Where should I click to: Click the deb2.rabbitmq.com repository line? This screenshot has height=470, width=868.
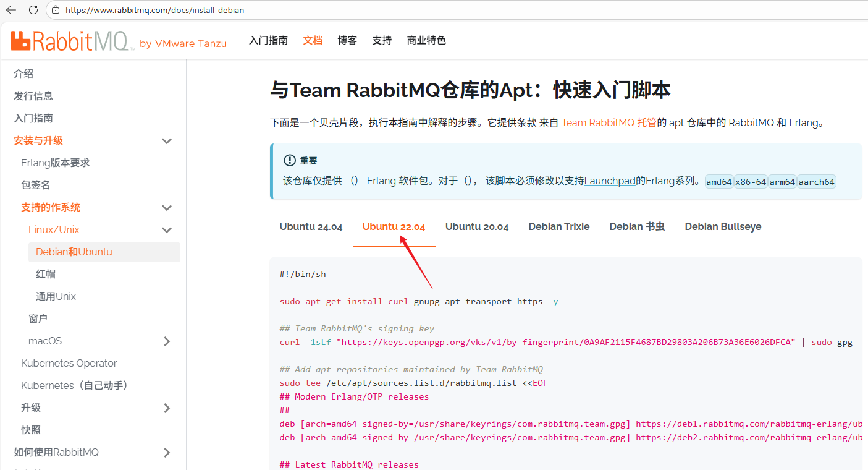pos(570,437)
